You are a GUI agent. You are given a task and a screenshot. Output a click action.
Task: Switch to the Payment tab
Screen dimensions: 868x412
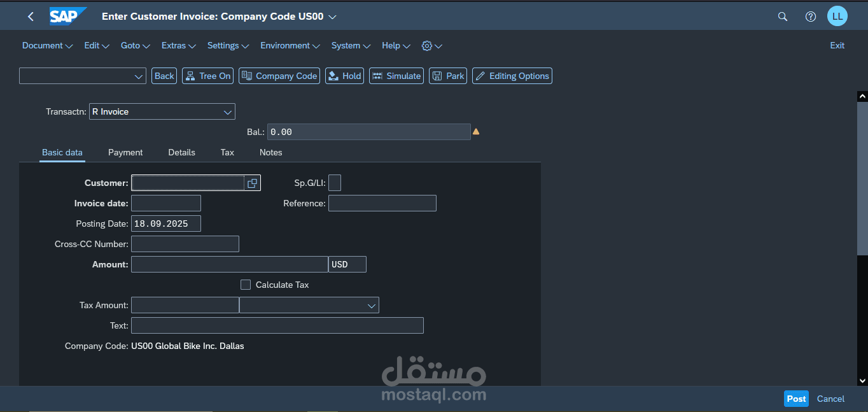coord(125,153)
